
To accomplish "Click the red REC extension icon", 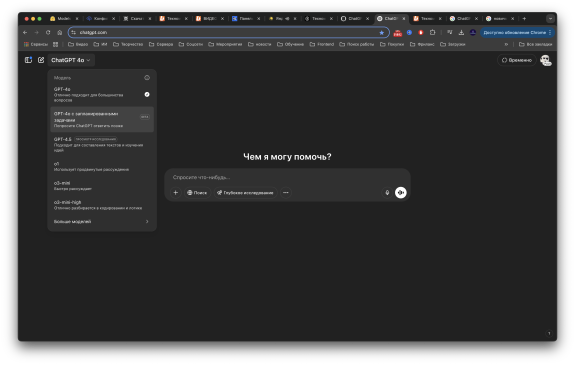I will [398, 33].
